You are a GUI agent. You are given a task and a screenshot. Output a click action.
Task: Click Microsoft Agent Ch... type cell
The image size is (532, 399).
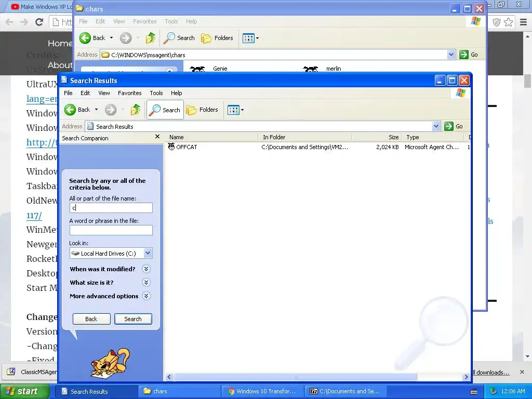pos(432,147)
